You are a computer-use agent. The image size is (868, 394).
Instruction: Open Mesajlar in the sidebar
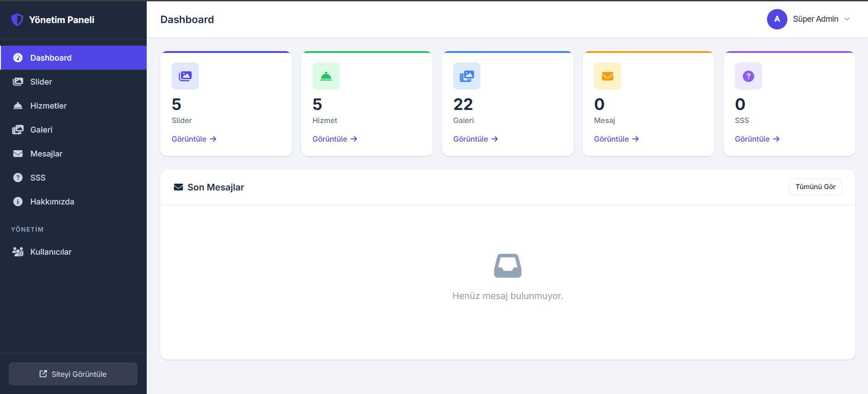(73, 154)
